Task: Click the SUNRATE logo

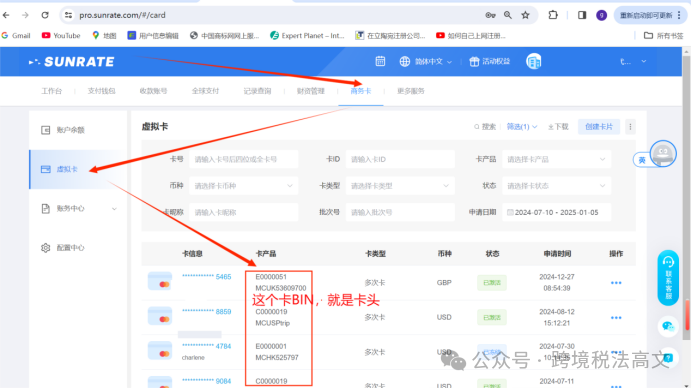Action: 71,62
